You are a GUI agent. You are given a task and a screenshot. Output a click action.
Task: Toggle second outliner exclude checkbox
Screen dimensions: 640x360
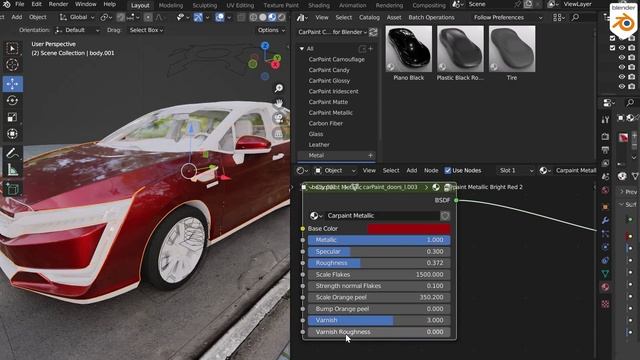click(612, 48)
